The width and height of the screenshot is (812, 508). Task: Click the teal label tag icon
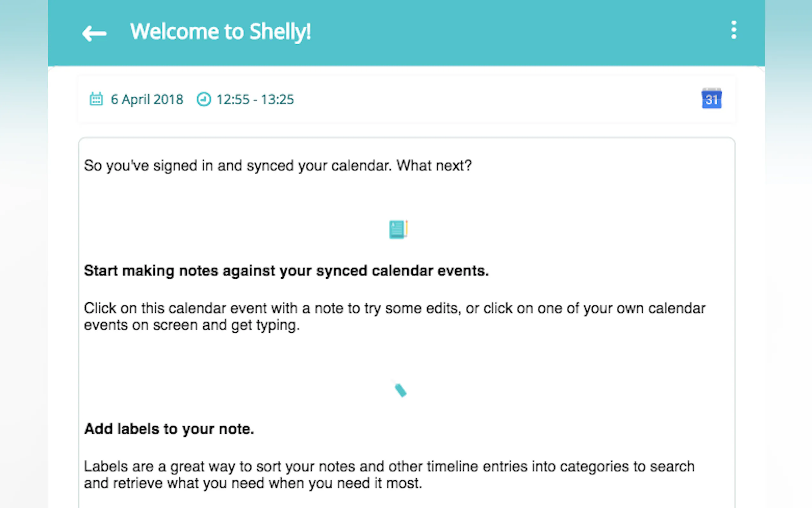pos(400,390)
